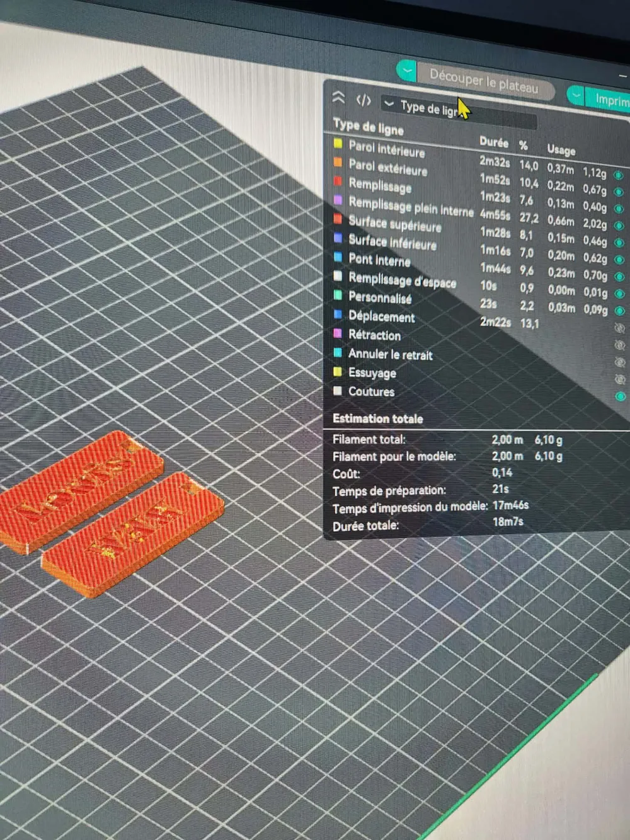Click the light-blue swatch beside Pont interne

(338, 256)
